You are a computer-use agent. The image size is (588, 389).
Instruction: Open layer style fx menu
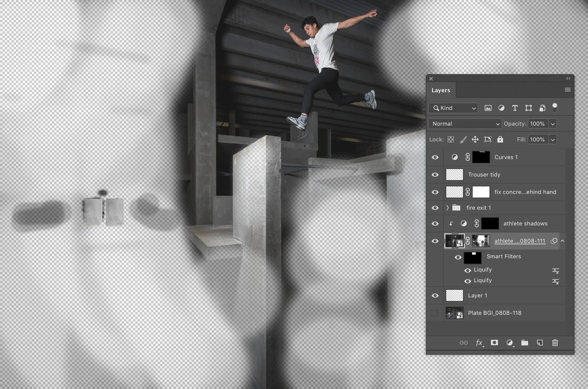click(479, 343)
